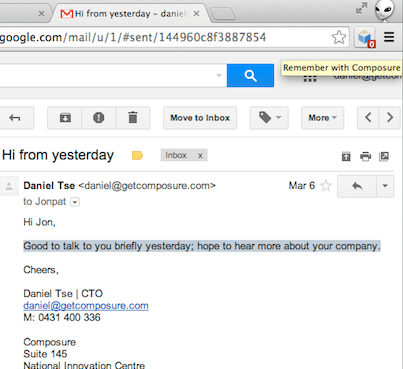The width and height of the screenshot is (403, 369).
Task: Print this conversation with printer icon
Action: [x=365, y=156]
